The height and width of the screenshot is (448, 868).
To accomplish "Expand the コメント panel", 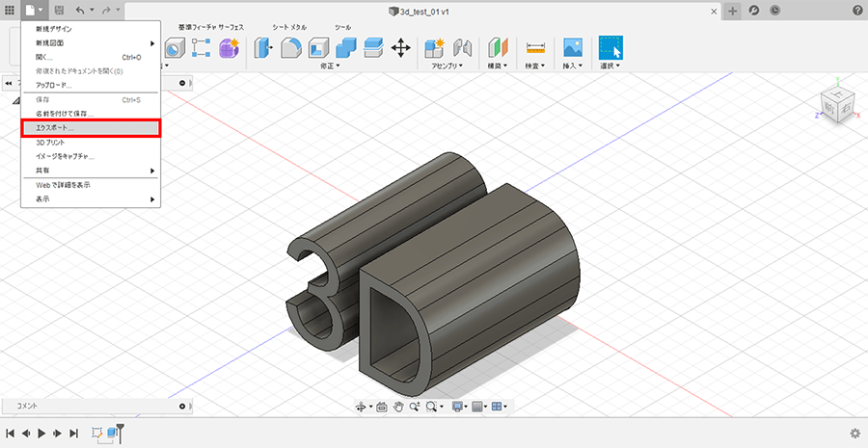I will (182, 407).
